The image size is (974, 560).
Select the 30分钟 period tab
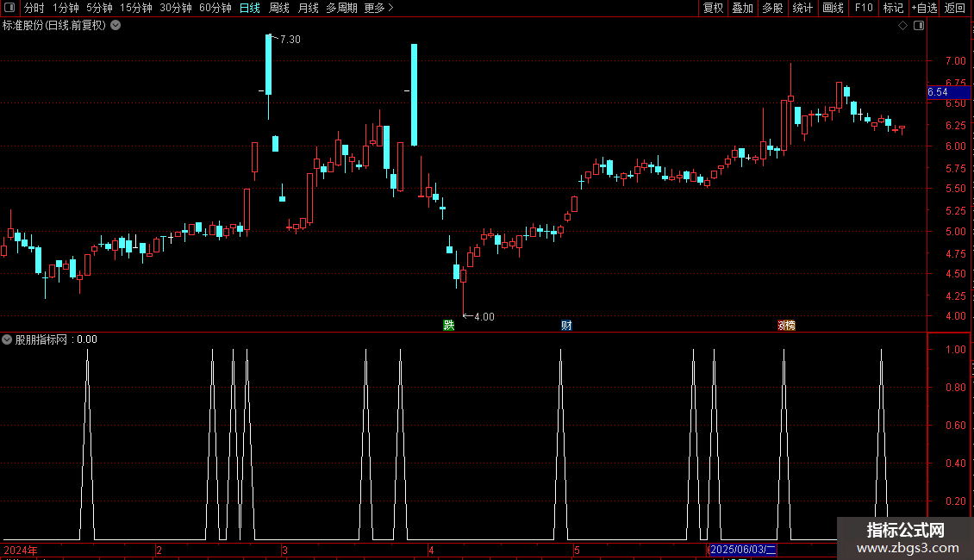(175, 8)
